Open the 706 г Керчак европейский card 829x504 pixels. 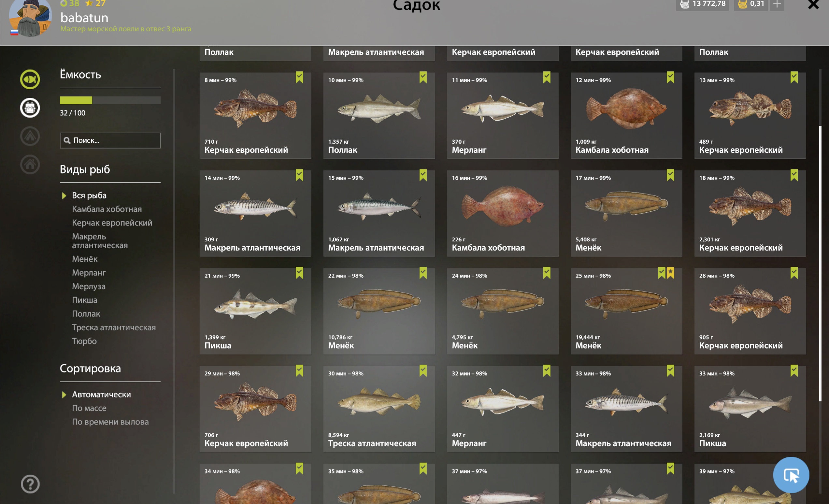[255, 409]
